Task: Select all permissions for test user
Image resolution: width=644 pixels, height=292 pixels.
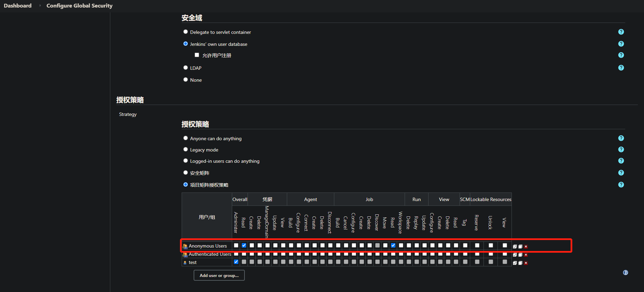Action: tap(515, 263)
